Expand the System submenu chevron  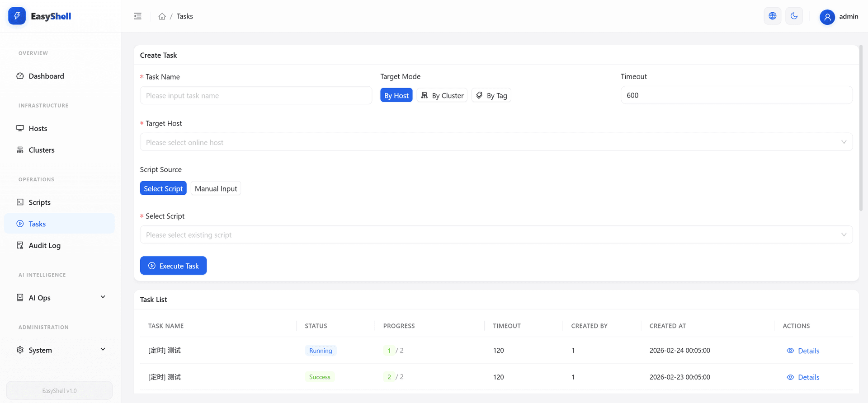click(x=103, y=350)
